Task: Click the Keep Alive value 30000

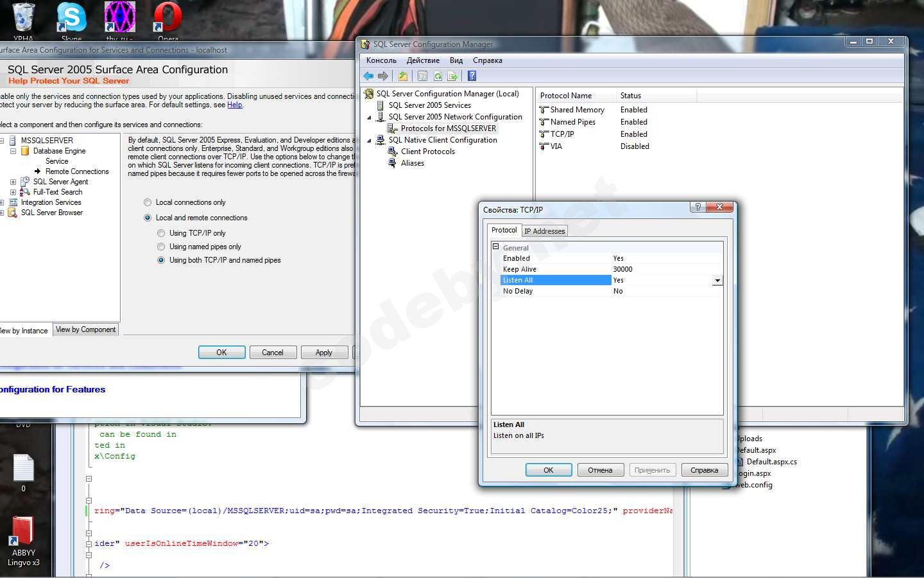Action: [x=622, y=269]
